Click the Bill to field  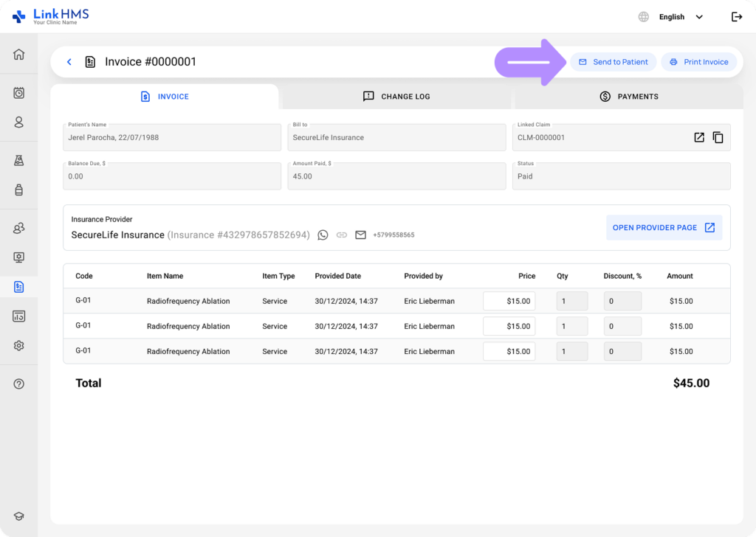(x=396, y=137)
